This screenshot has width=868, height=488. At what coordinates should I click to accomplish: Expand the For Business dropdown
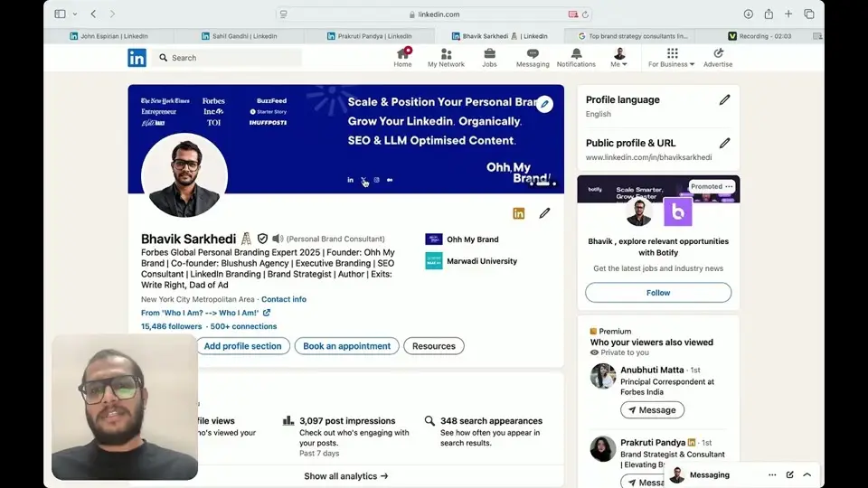click(672, 58)
